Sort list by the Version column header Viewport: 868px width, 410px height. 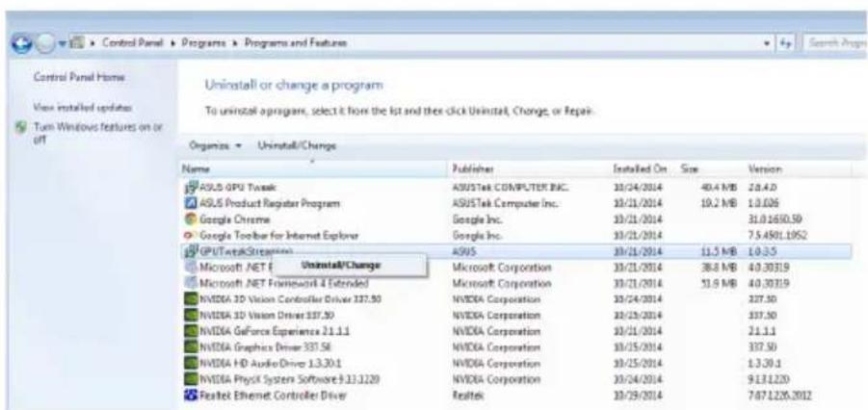797,168
